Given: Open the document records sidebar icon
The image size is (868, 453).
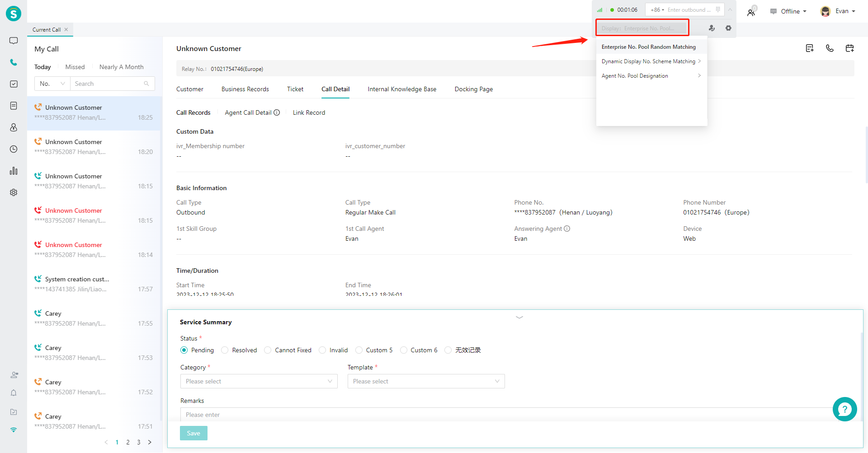Looking at the screenshot, I should (14, 106).
